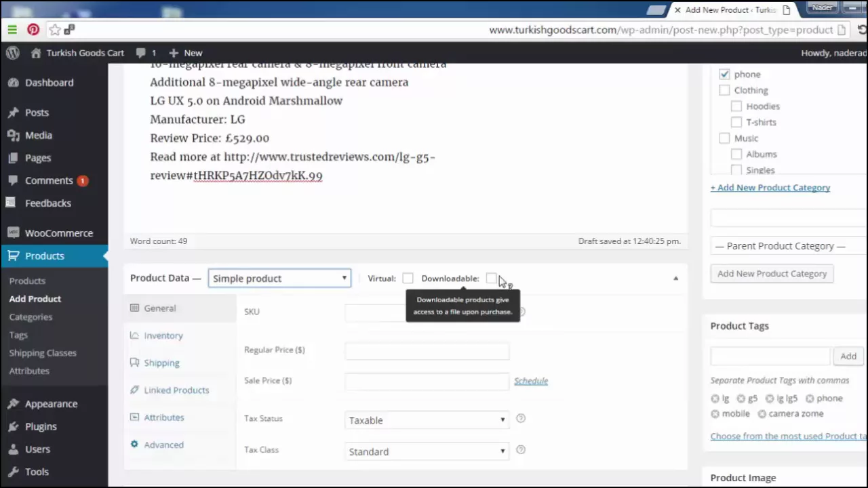
Task: Click the Plugins plug icon
Action: (13, 426)
